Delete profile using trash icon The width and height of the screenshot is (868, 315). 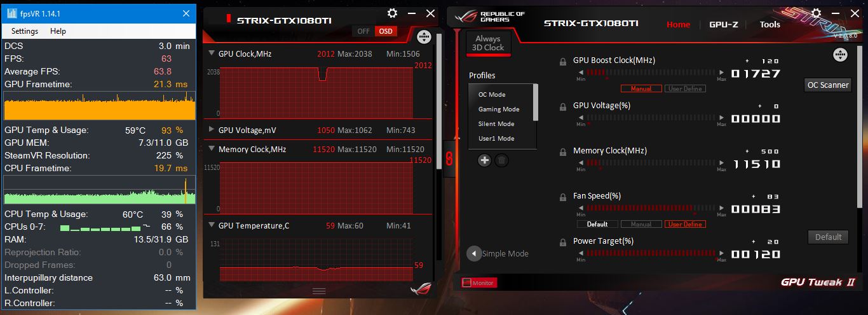click(501, 160)
